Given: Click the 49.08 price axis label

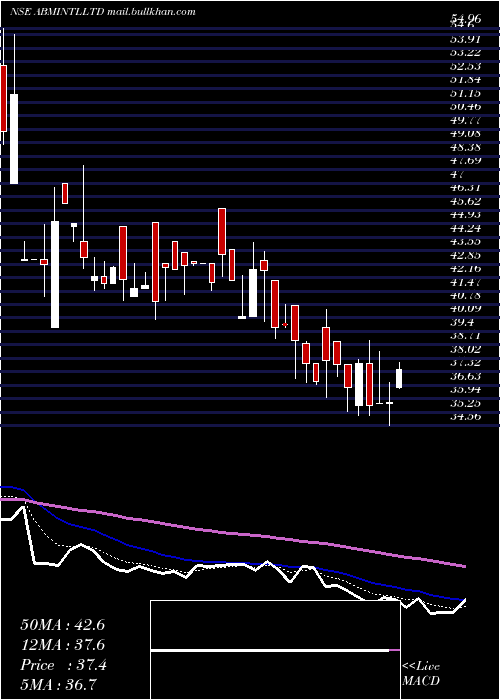Looking at the screenshot, I should point(465,133).
